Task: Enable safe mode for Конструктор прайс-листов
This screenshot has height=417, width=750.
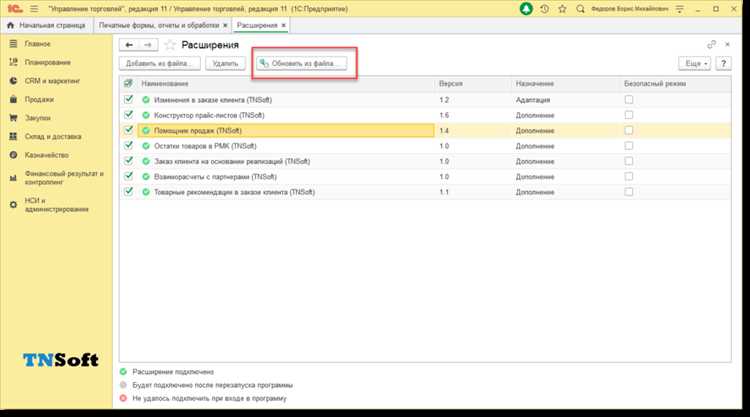Action: 629,115
